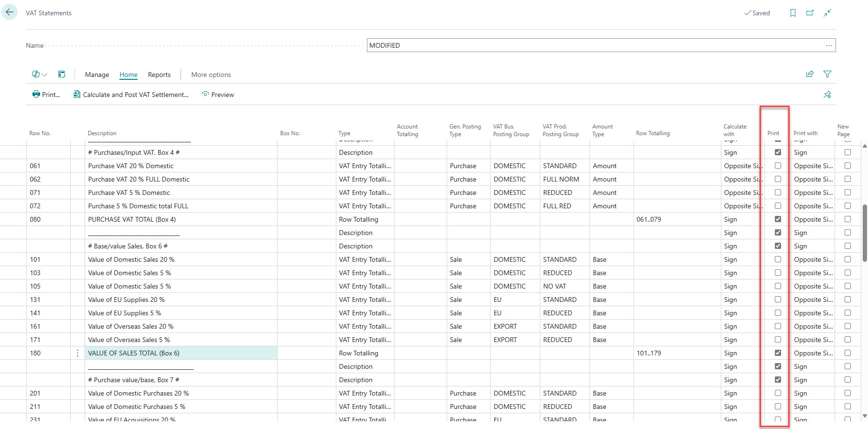This screenshot has width=868, height=429.
Task: Click the Row Totalling value 101..179
Action: [649, 353]
